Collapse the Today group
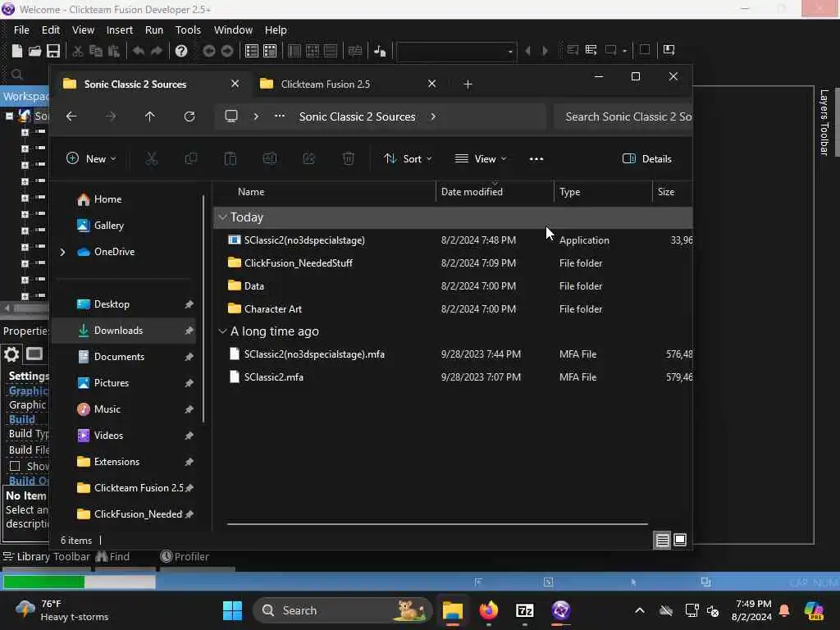The height and width of the screenshot is (630, 840). [x=223, y=217]
